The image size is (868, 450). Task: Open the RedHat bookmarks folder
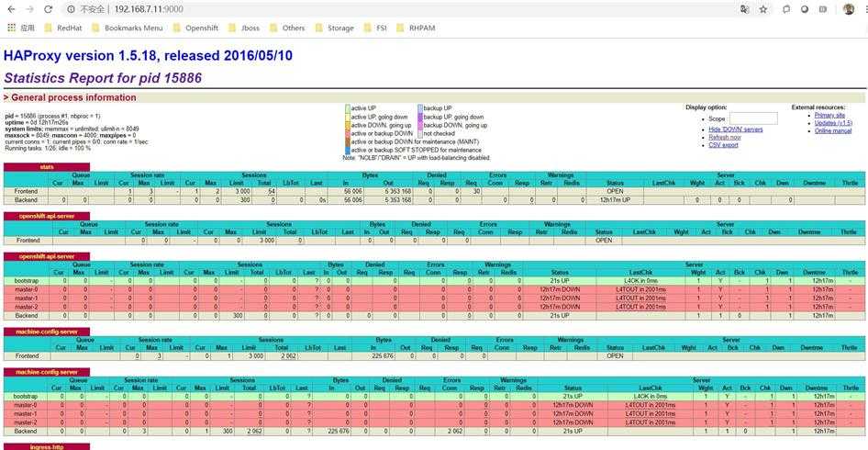point(63,28)
